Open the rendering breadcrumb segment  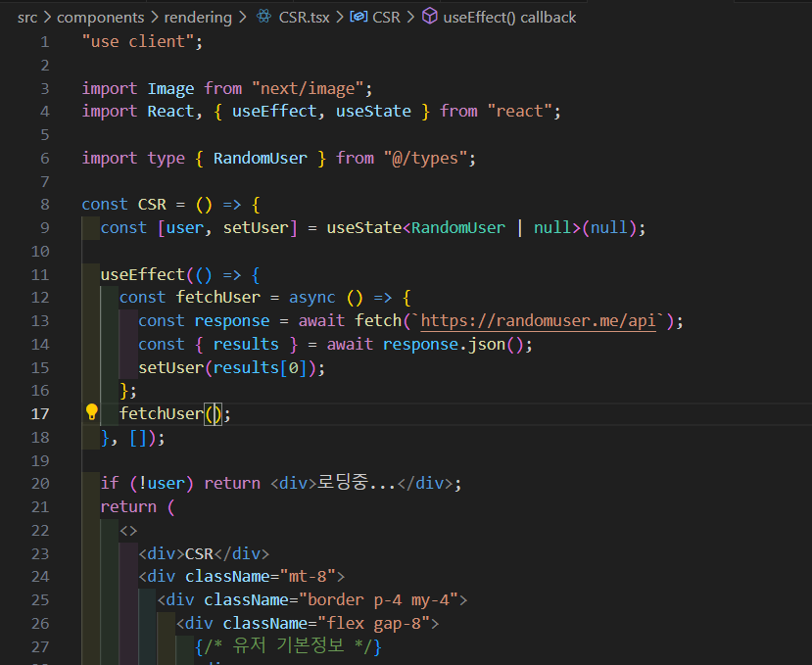tap(198, 17)
